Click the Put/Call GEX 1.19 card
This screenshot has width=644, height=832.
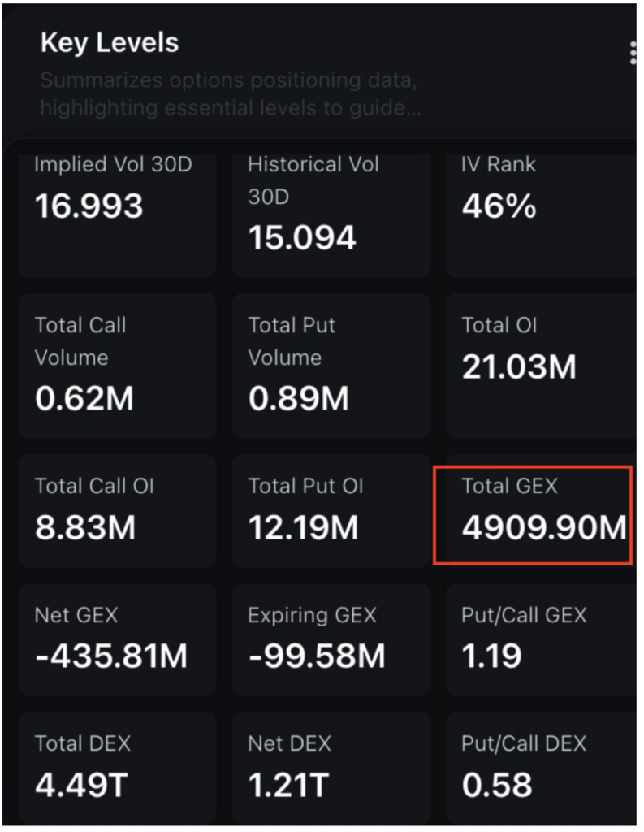pos(542,639)
